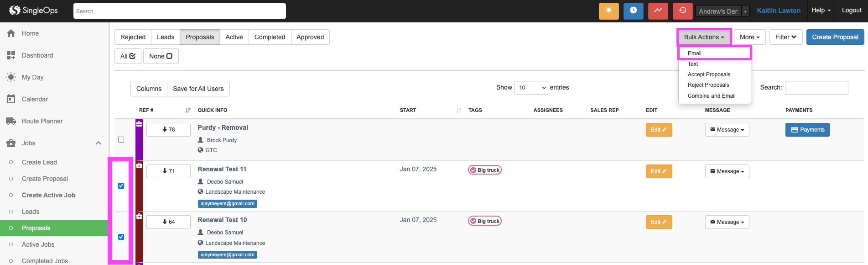Uncheck the Renewal Test 10 checkbox

coord(121,237)
